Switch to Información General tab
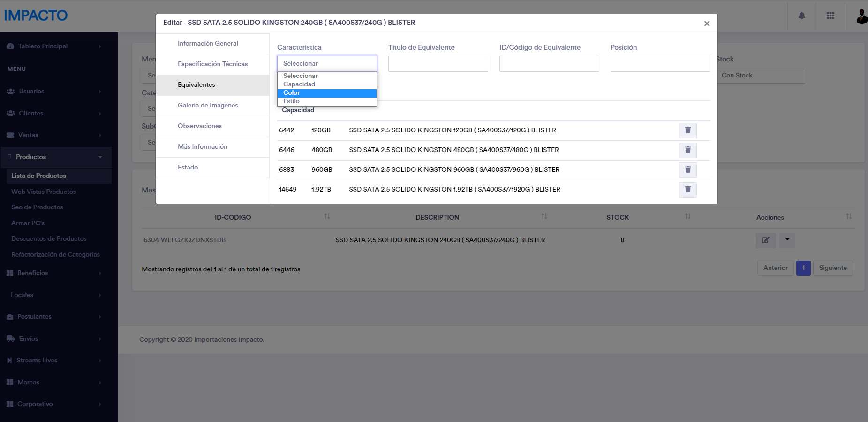Viewport: 868px width, 422px height. [x=212, y=44]
